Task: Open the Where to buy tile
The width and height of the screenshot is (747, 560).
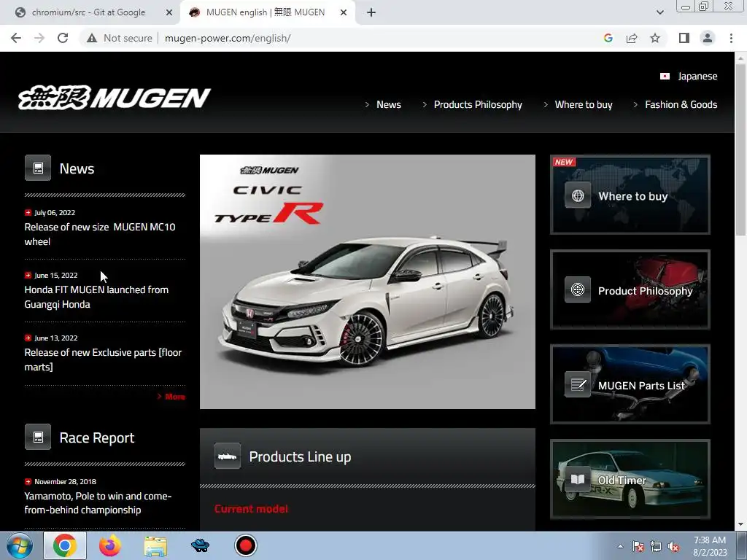Action: tap(630, 194)
